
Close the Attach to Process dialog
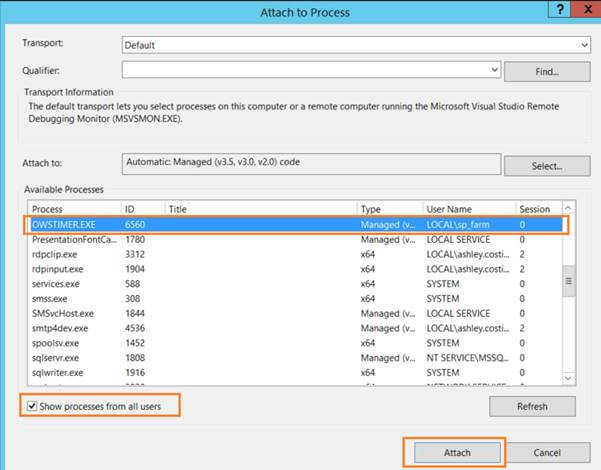pos(586,9)
